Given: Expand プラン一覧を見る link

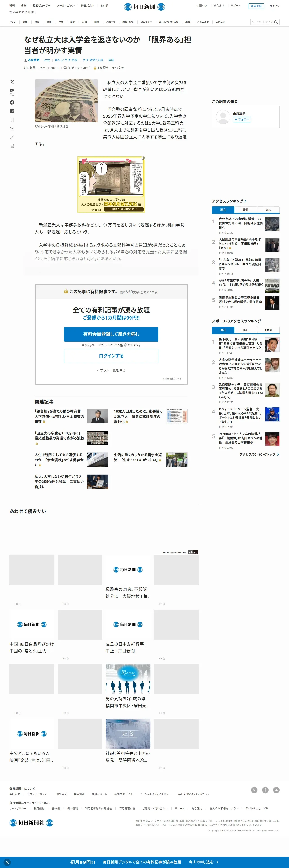Looking at the screenshot, I should 111,370.
